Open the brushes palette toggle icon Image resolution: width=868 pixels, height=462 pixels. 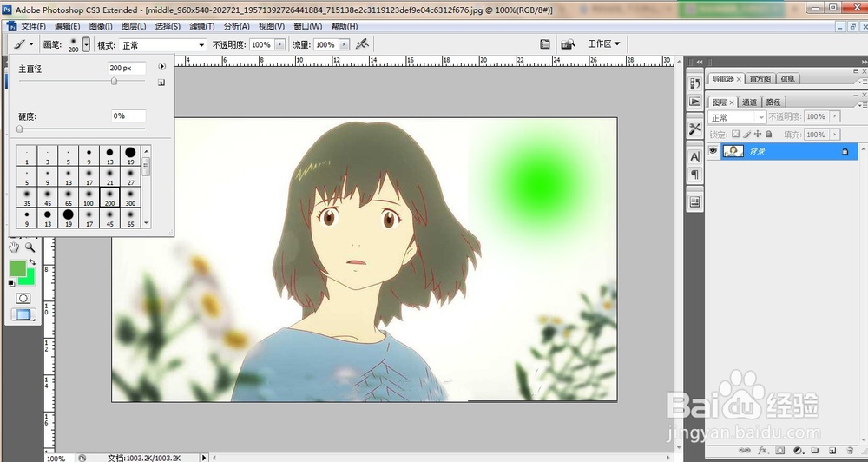(545, 44)
